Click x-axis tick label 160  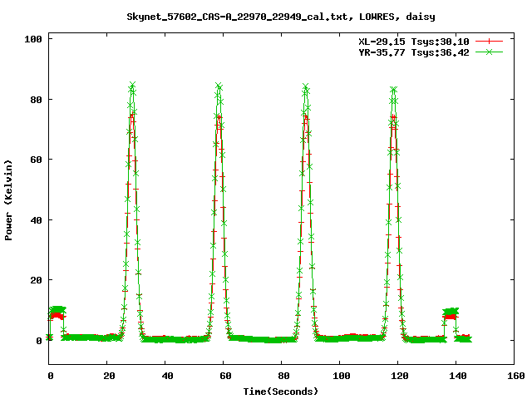pos(516,376)
